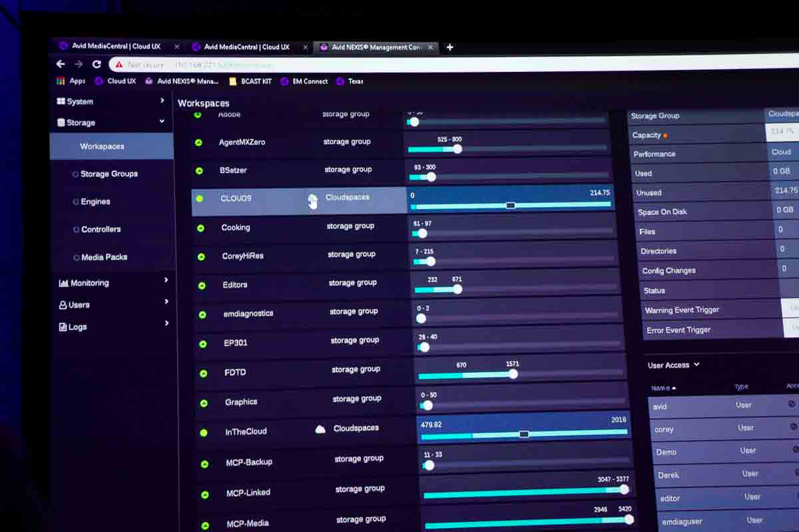Click the green status icon for CoreyHiRes
Screen dimensions: 799x532
tap(201, 256)
